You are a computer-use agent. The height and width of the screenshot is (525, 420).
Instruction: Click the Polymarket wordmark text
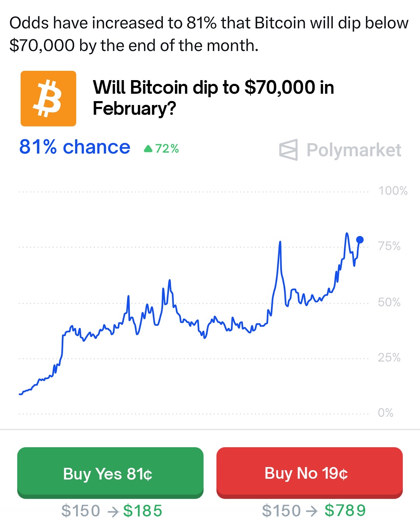click(x=353, y=150)
